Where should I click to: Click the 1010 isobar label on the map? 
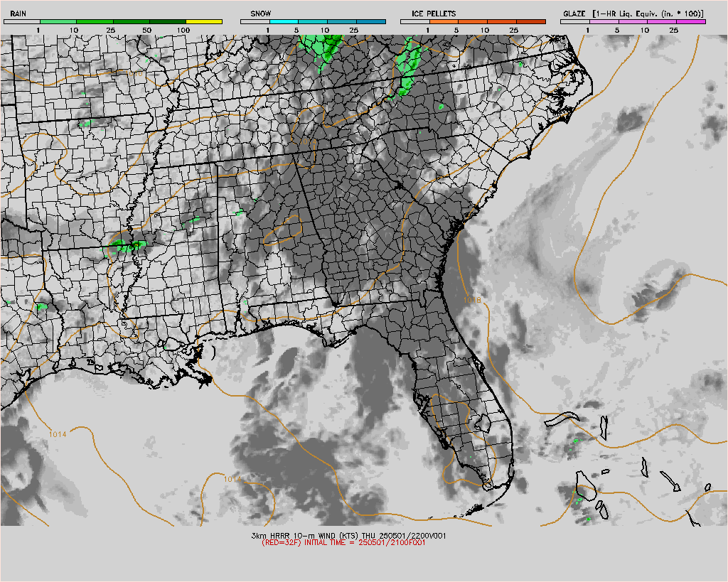click(x=134, y=73)
